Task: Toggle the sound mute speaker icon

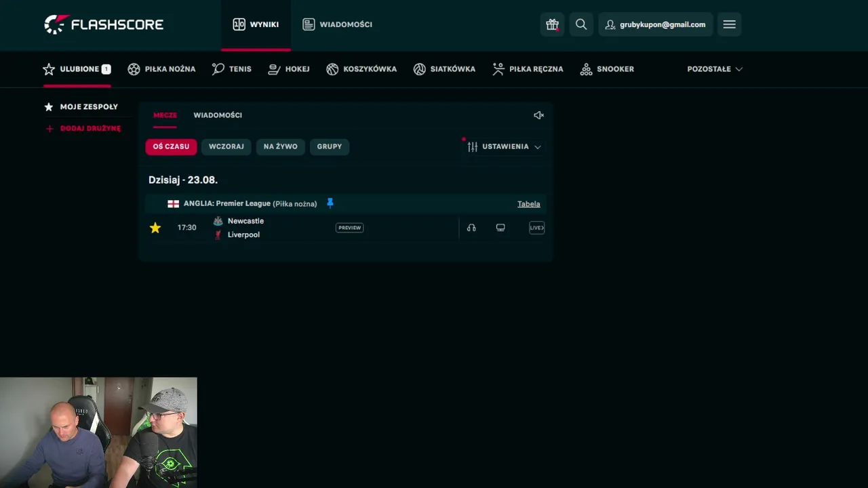Action: 538,115
